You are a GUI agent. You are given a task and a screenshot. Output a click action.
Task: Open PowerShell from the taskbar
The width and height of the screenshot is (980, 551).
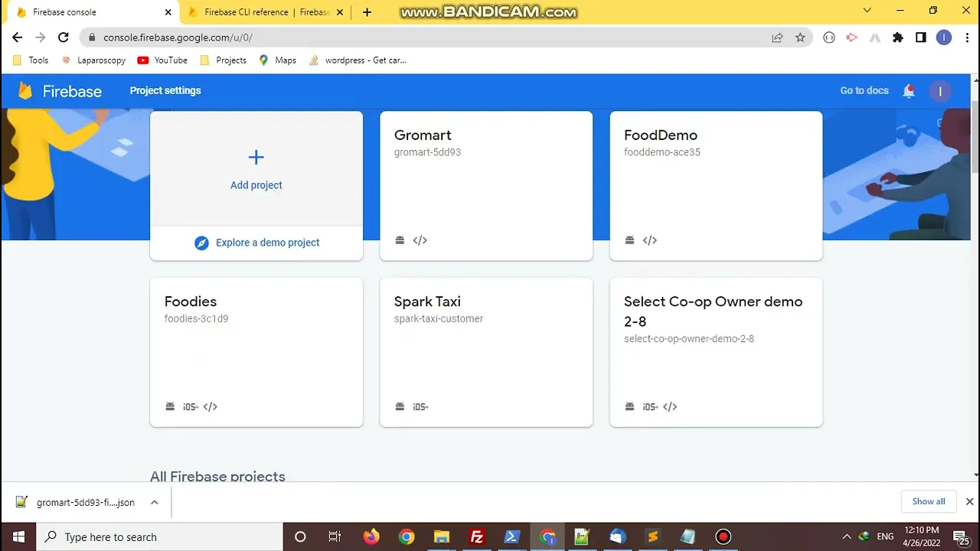[x=512, y=536]
